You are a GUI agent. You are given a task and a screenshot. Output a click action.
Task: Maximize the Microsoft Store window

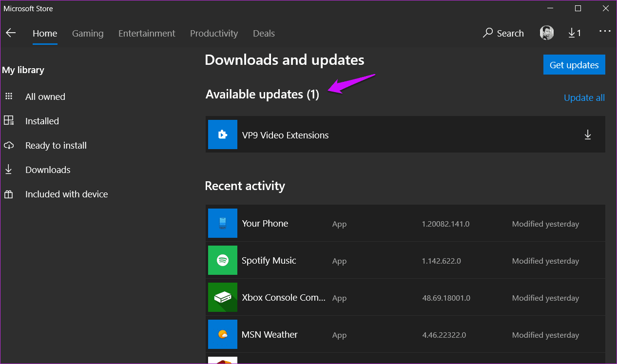578,8
